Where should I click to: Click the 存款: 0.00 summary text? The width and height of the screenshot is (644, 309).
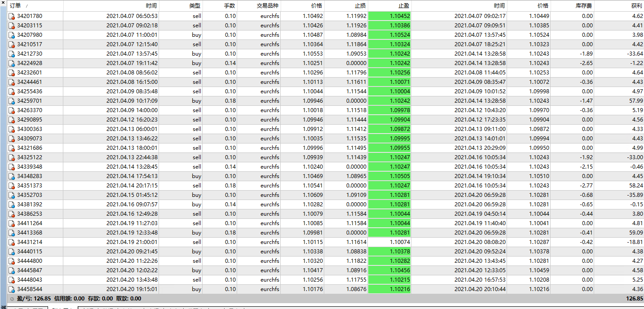click(101, 299)
